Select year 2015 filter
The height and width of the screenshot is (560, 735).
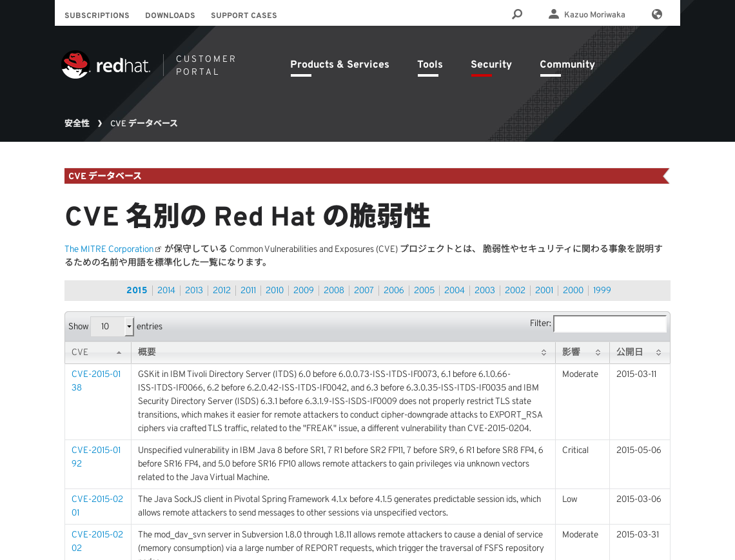137,290
